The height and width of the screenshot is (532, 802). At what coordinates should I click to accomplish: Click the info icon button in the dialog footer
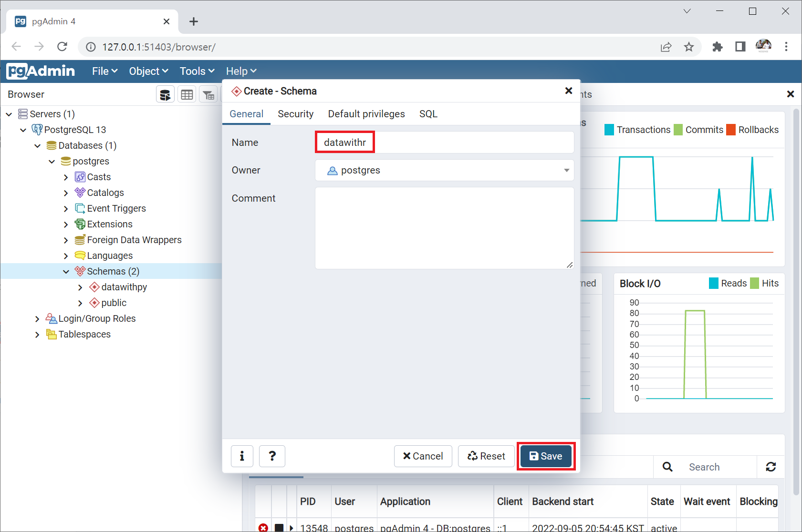tap(242, 456)
